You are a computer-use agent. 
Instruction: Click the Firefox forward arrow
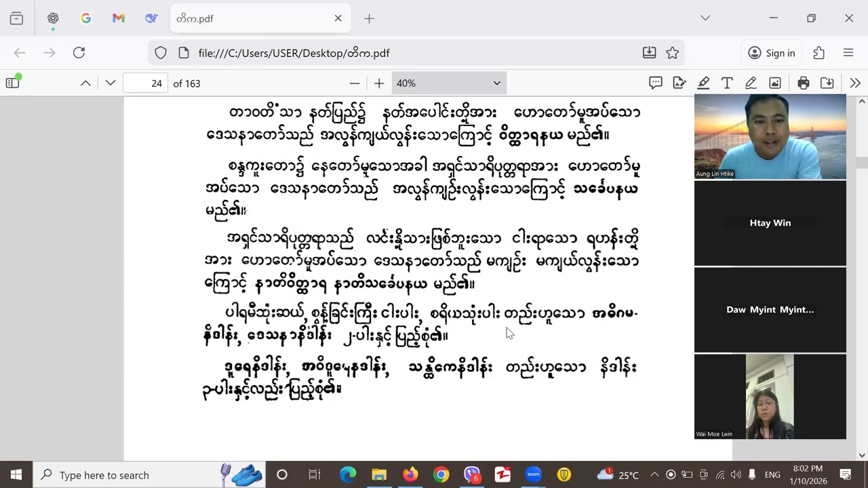50,53
